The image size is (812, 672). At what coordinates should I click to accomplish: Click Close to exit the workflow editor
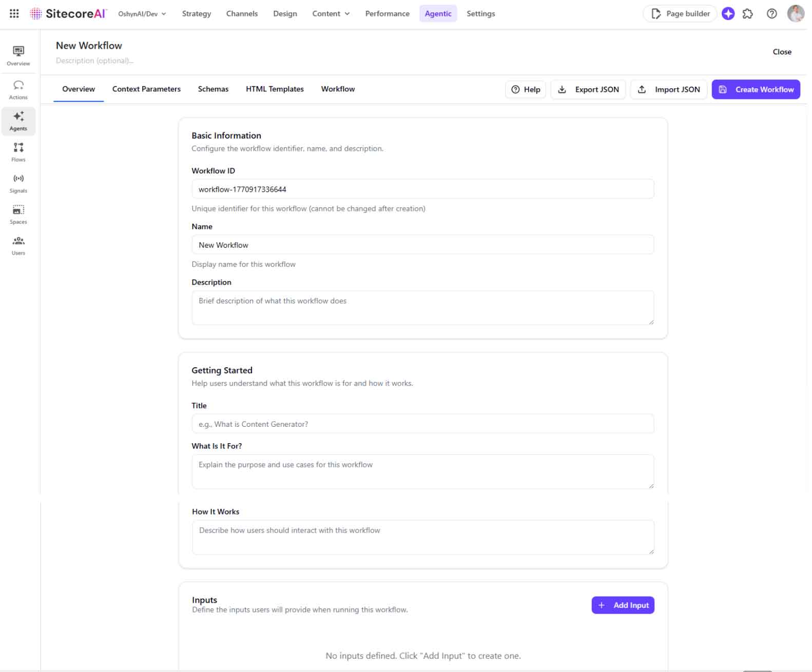pos(782,52)
